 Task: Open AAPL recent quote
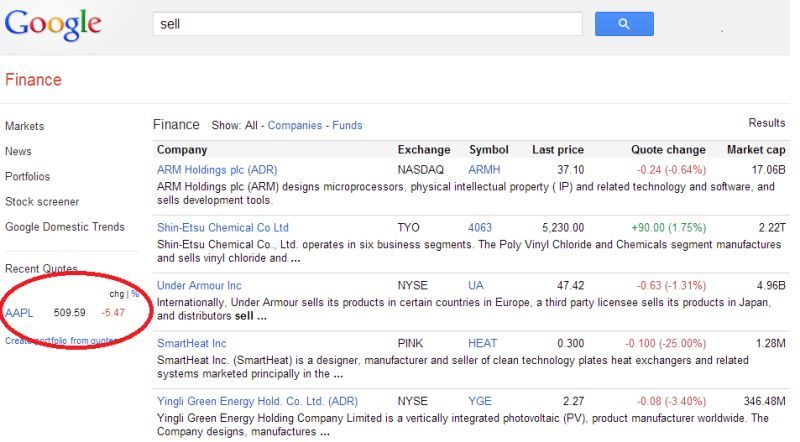pos(19,313)
